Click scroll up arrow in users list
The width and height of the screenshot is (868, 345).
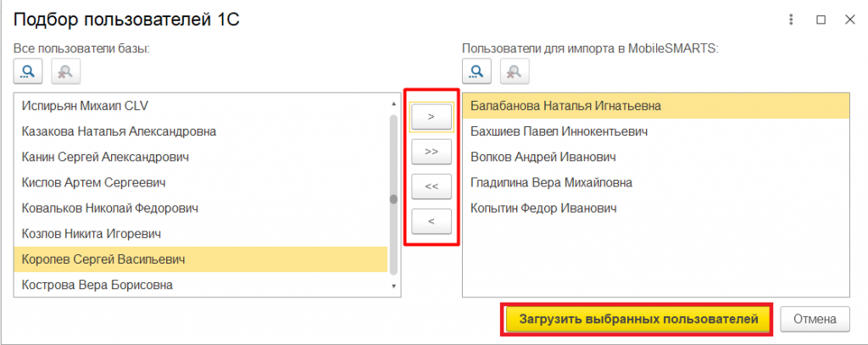pyautogui.click(x=393, y=103)
